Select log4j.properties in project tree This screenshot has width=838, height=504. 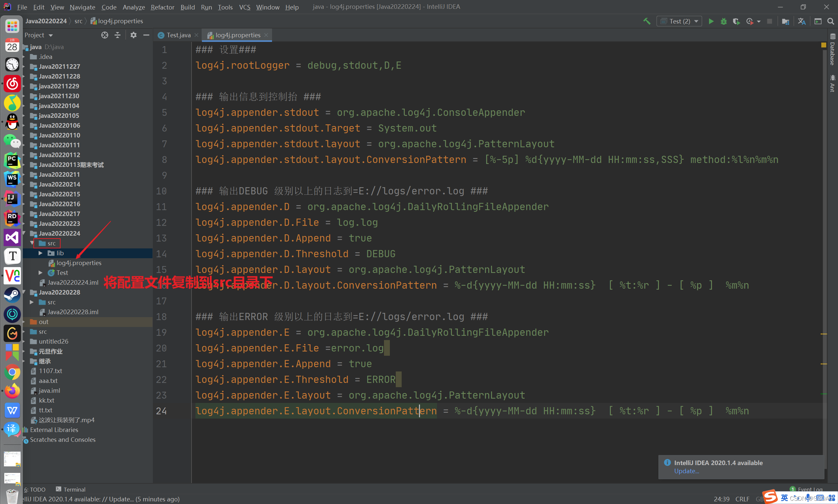[79, 263]
